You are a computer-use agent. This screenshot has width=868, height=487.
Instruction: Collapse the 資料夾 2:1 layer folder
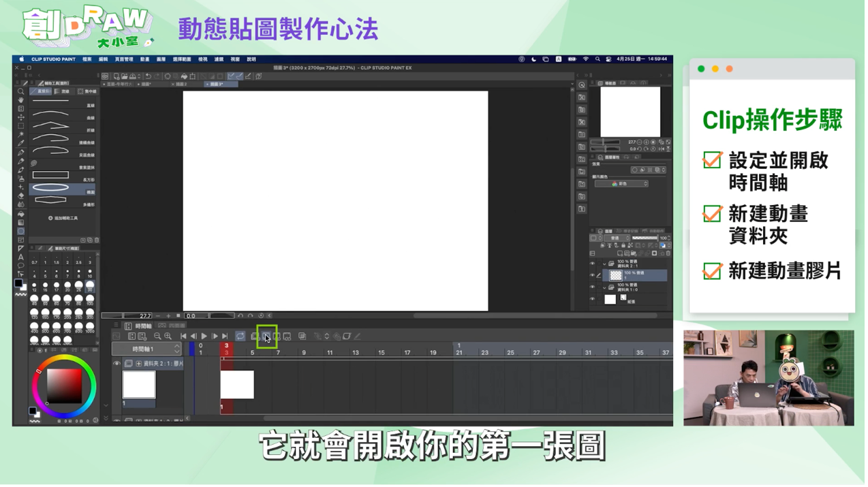point(604,264)
